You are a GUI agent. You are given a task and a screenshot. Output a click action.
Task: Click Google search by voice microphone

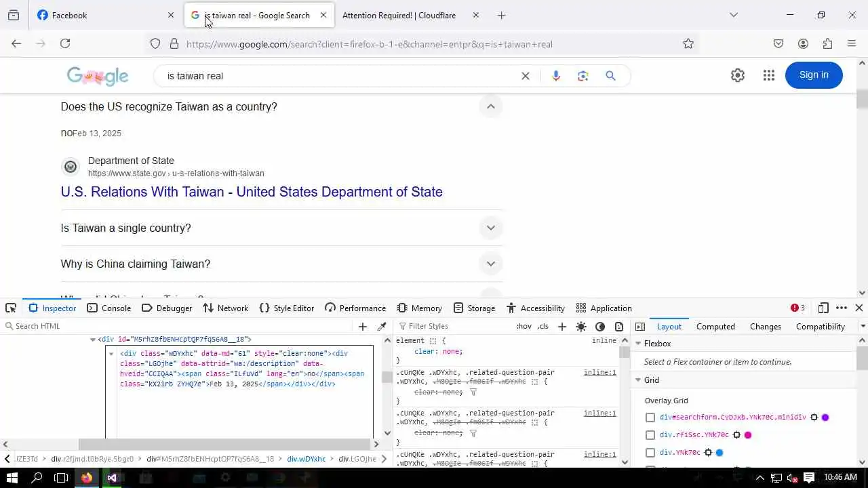coord(556,76)
